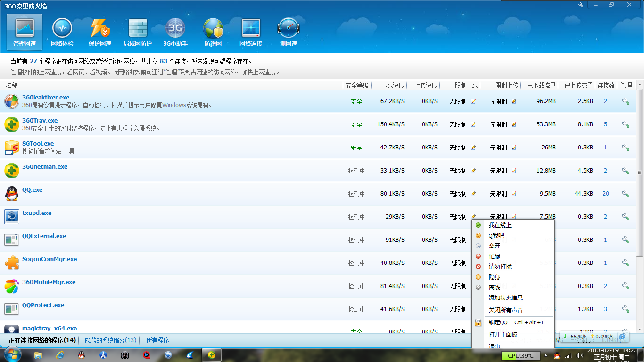Screen dimensions: 644x362
Task: Click the SogouComMgr.exe puzzle icon
Action: point(12,263)
